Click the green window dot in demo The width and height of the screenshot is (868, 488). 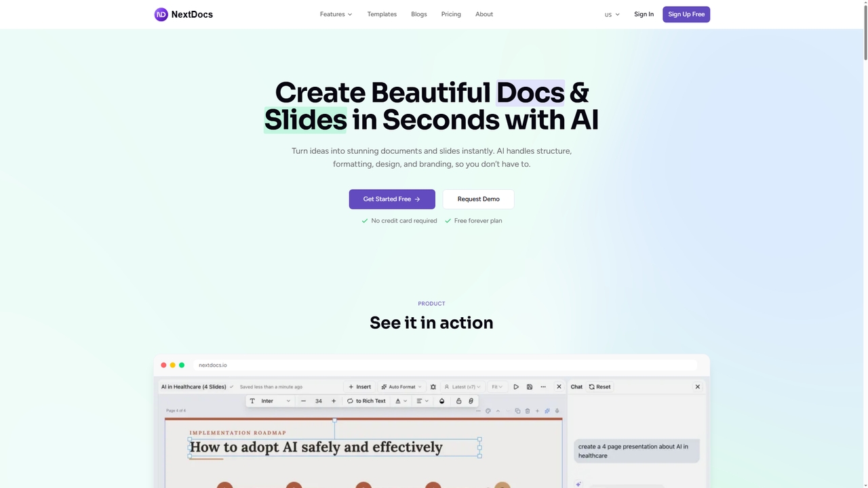click(182, 365)
